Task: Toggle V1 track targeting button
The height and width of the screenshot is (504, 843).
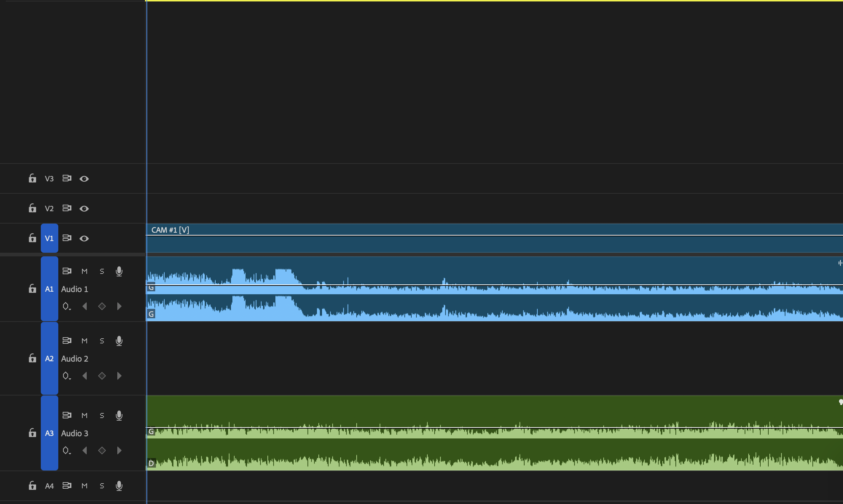Action: pos(49,238)
